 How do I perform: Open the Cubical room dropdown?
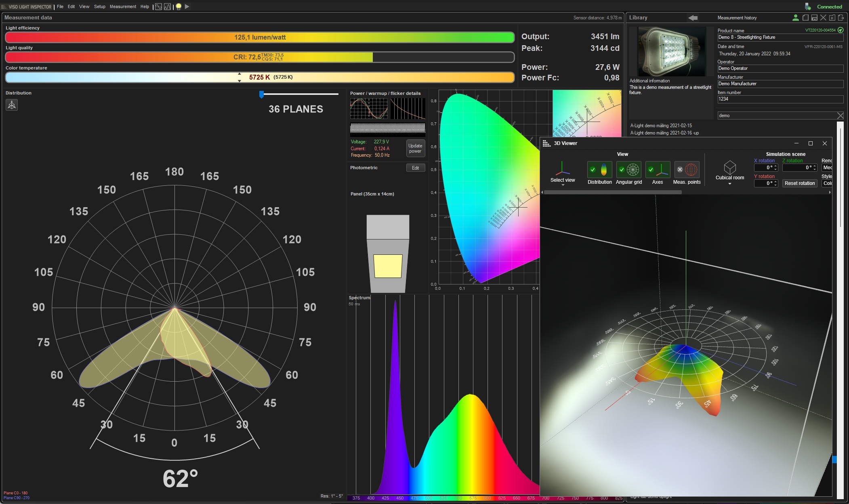click(x=729, y=184)
